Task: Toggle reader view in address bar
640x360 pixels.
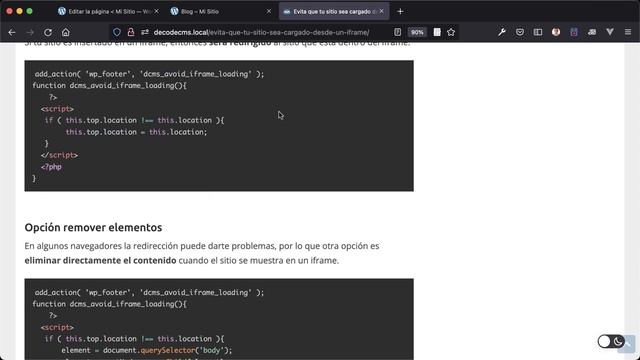Action: (x=398, y=32)
